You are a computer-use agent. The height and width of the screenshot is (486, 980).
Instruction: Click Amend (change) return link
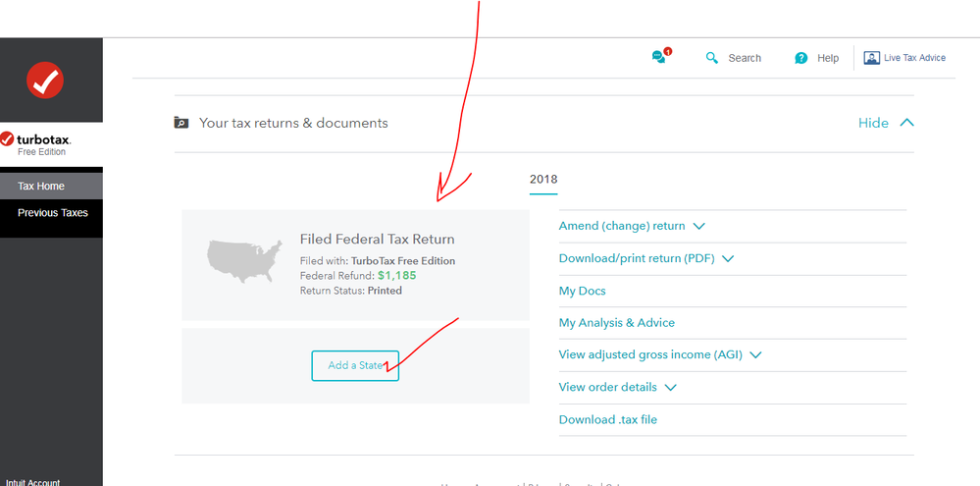[621, 226]
